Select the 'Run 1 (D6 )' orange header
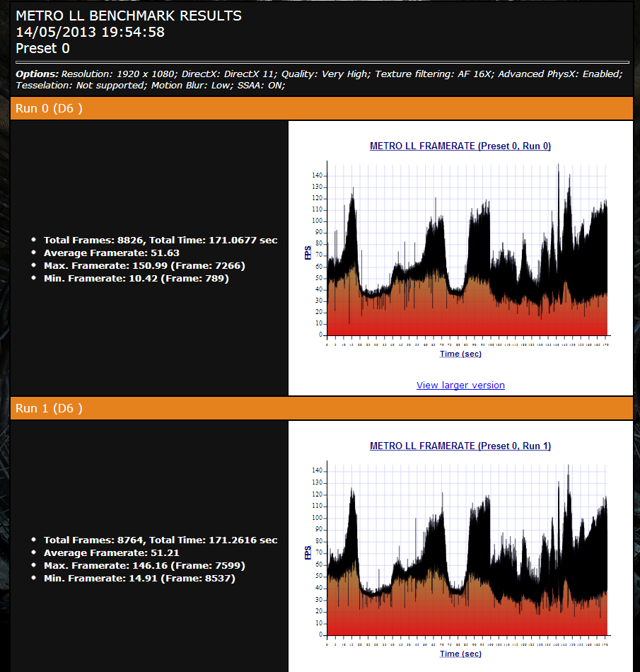 321,408
